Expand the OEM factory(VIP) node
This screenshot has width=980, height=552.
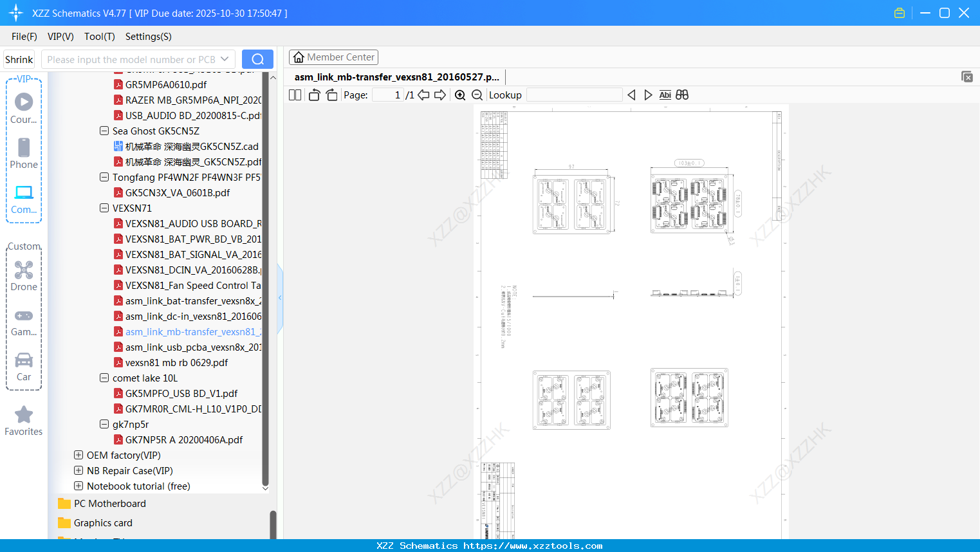(x=79, y=455)
